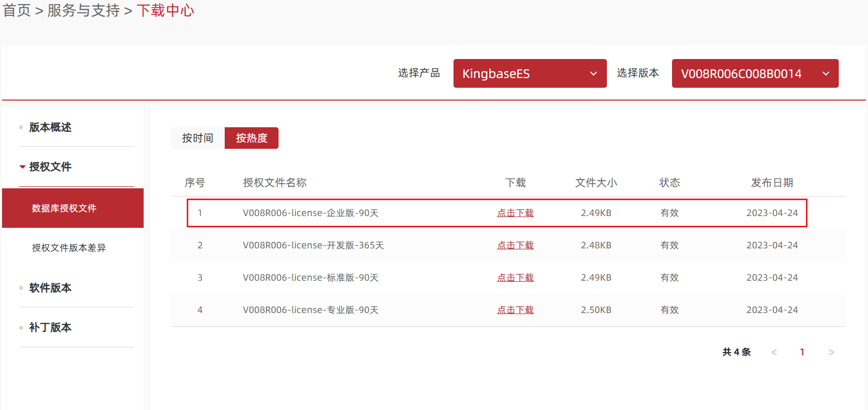Click 下载中心 breadcrumb link
This screenshot has width=868, height=410.
[165, 10]
